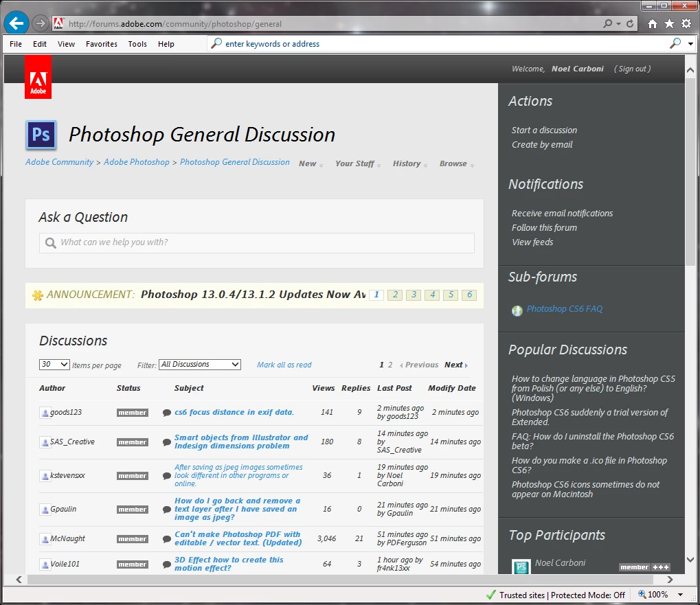
Task: Open the search provider dropdown arrow
Action: pyautogui.click(x=690, y=44)
